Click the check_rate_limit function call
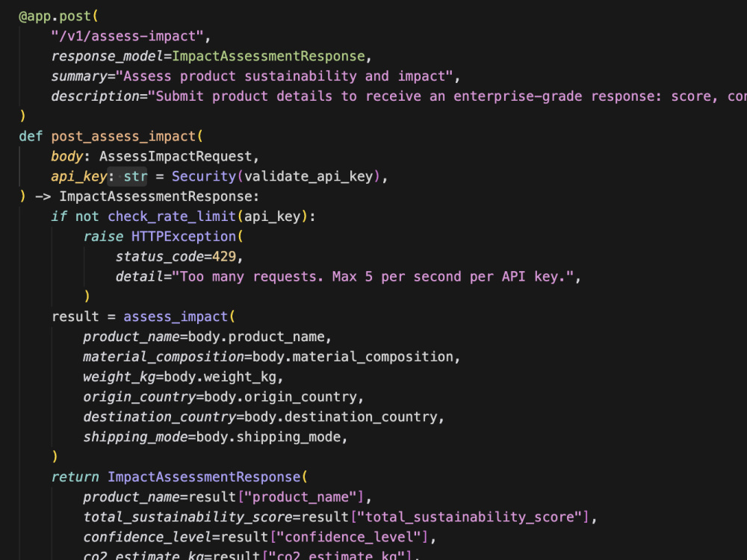Screen dimensions: 747x560 click(172, 217)
